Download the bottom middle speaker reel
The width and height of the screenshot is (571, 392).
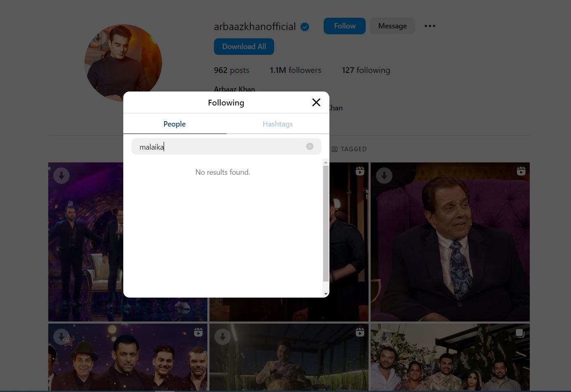[223, 337]
